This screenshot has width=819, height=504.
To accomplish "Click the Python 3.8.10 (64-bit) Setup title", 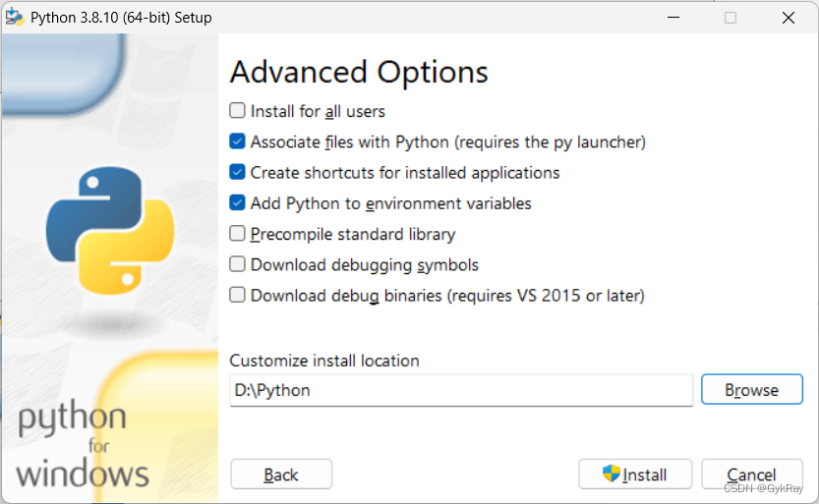I will click(121, 18).
